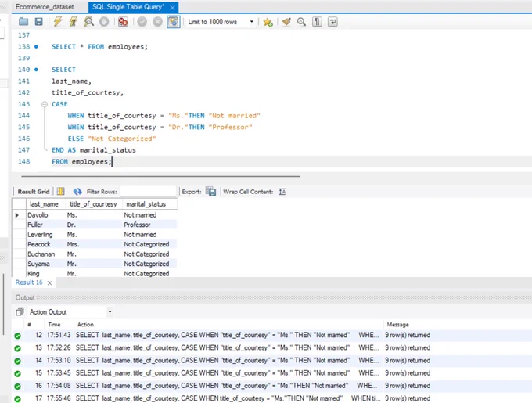Toggle word wrap icon in editor toolbar
This screenshot has width=532, height=403.
332,22
